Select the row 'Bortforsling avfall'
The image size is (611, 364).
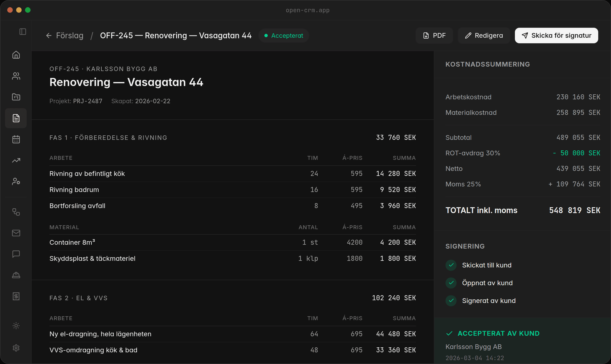233,206
